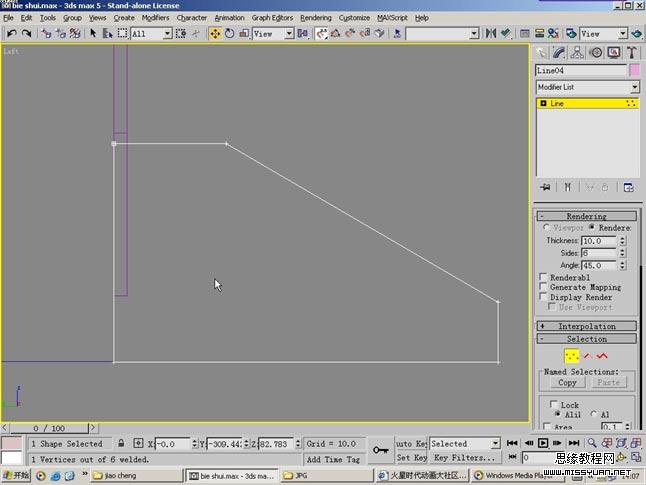Viewport: 646px width, 485px height.
Task: Select the Viewport radio button
Action: click(546, 227)
